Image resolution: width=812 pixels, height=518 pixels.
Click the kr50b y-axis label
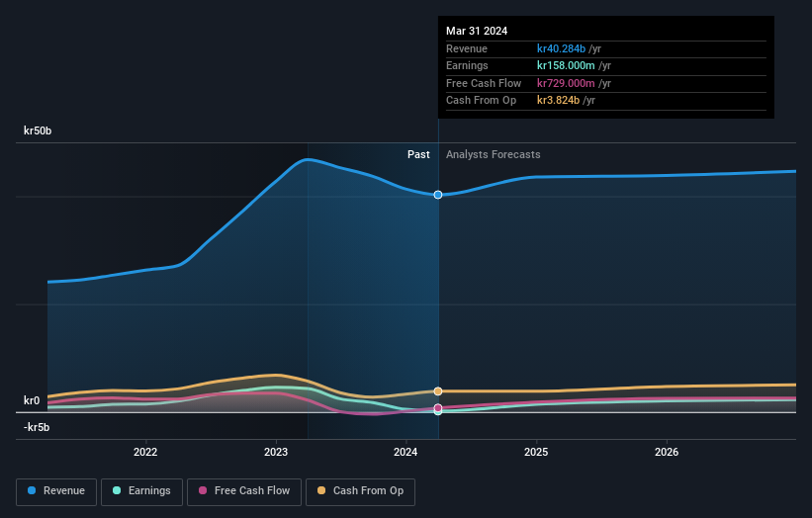pyautogui.click(x=38, y=130)
